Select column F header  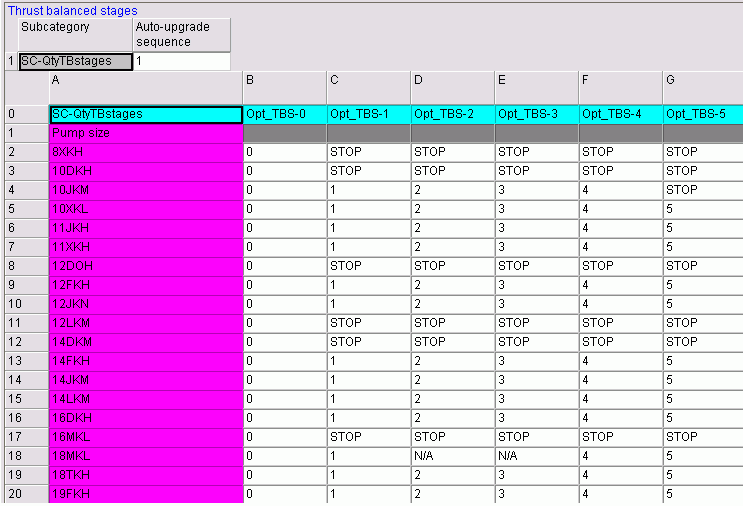point(620,88)
